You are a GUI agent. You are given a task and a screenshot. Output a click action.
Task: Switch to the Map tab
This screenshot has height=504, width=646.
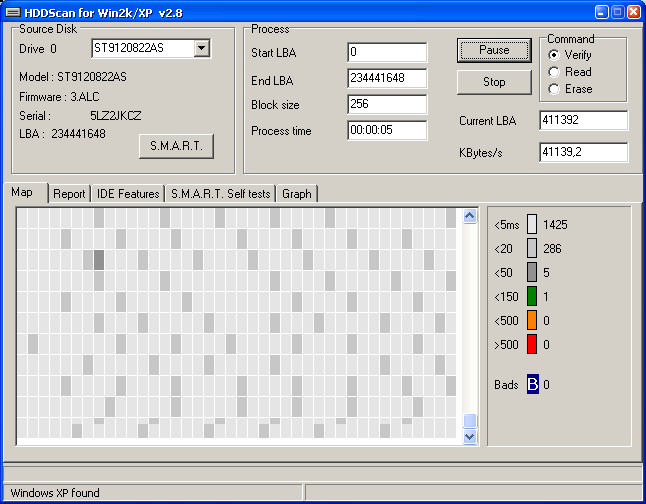point(25,192)
